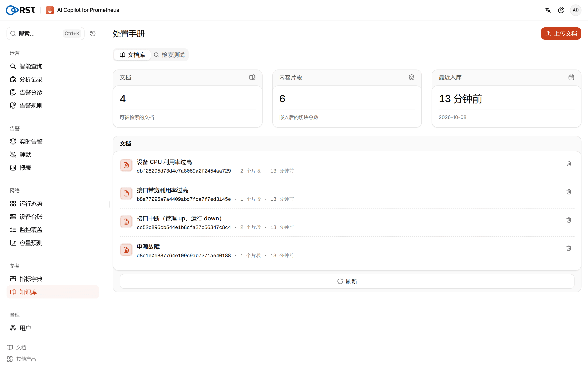Open 指标字典 sidebar item

(x=53, y=279)
